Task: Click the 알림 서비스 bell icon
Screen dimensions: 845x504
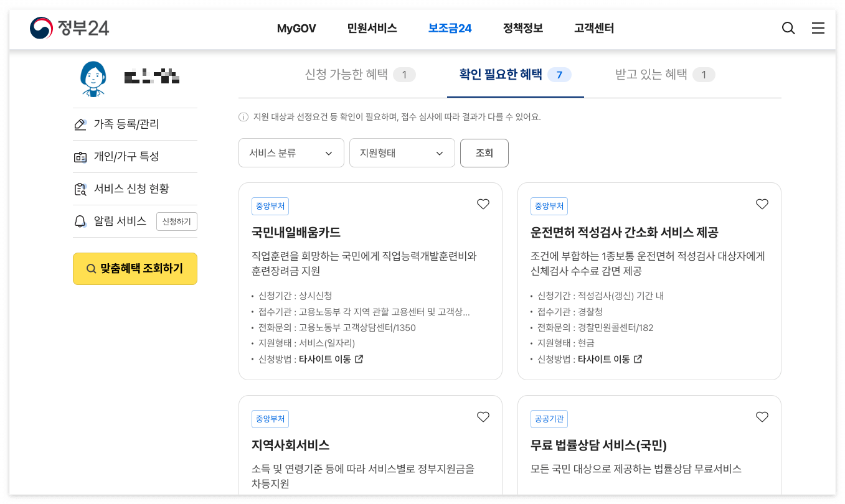Action: (x=80, y=222)
